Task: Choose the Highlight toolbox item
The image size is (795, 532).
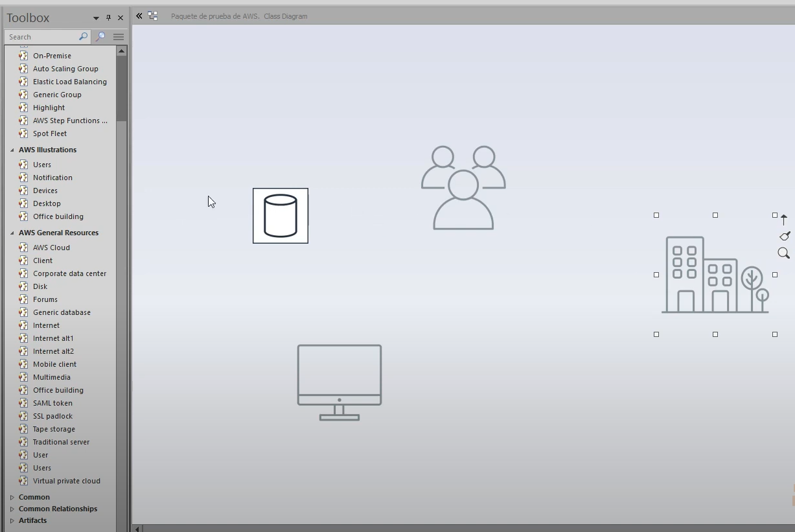Action: pos(49,108)
